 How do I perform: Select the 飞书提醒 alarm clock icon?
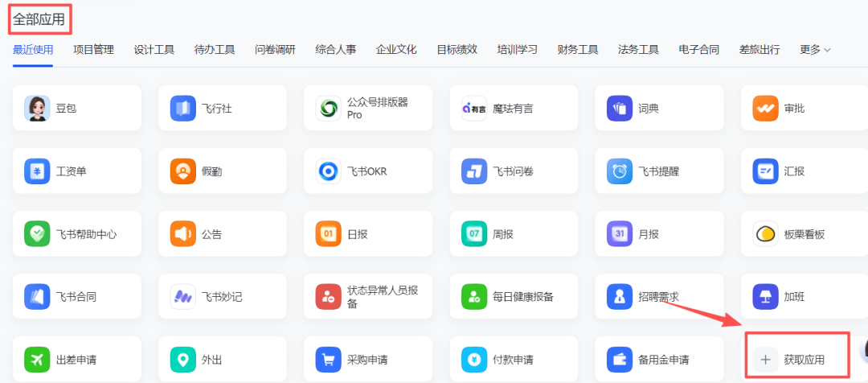(620, 171)
